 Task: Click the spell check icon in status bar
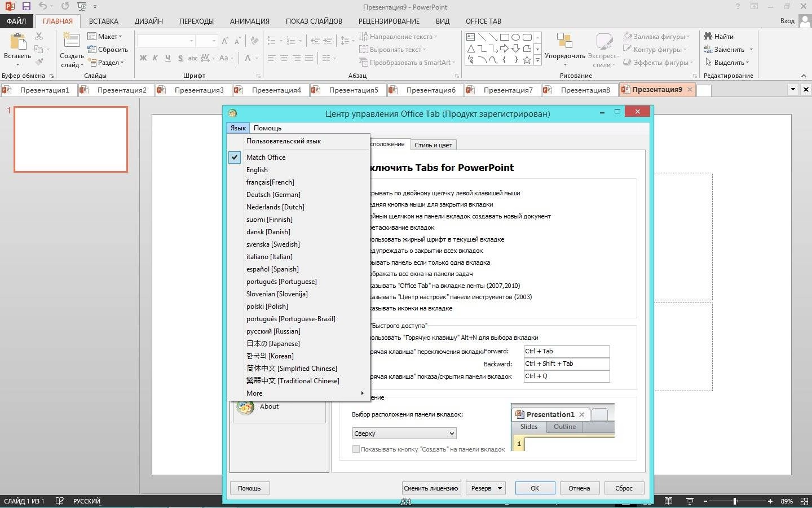[x=60, y=501]
